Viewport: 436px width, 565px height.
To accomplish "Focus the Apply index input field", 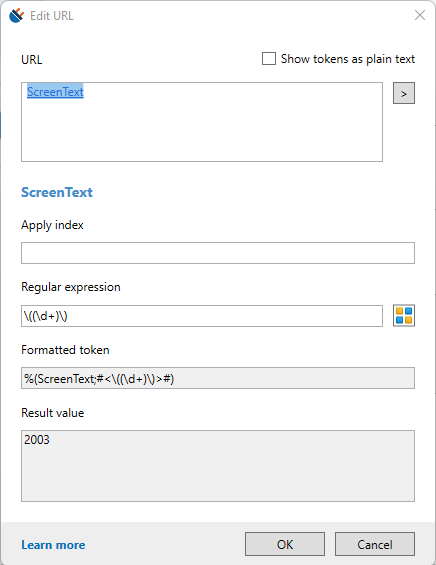I will pos(218,253).
